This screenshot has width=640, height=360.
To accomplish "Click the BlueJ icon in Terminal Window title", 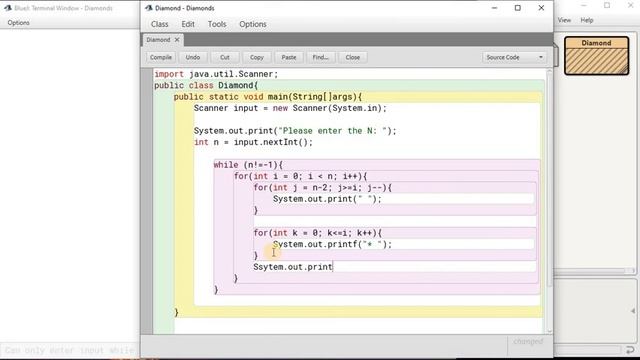I will pyautogui.click(x=8, y=8).
